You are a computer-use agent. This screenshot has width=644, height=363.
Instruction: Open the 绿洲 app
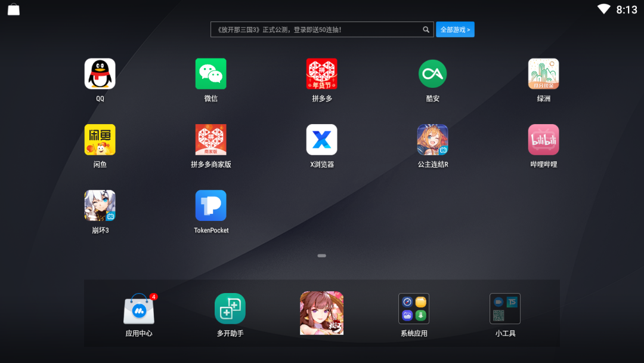(x=543, y=73)
